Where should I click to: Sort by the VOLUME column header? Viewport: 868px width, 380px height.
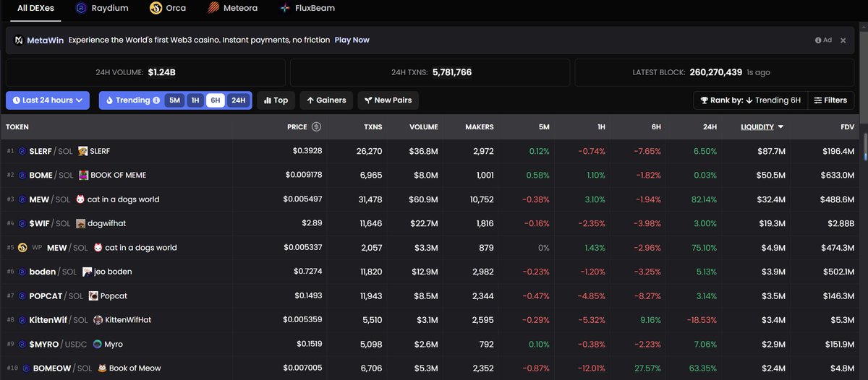(x=424, y=127)
